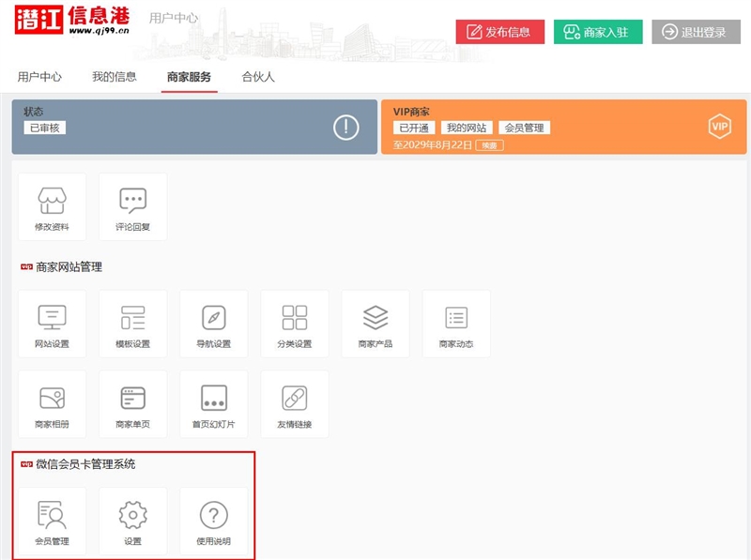Open 商家动态 merchant news
751x560 pixels.
pyautogui.click(x=456, y=324)
